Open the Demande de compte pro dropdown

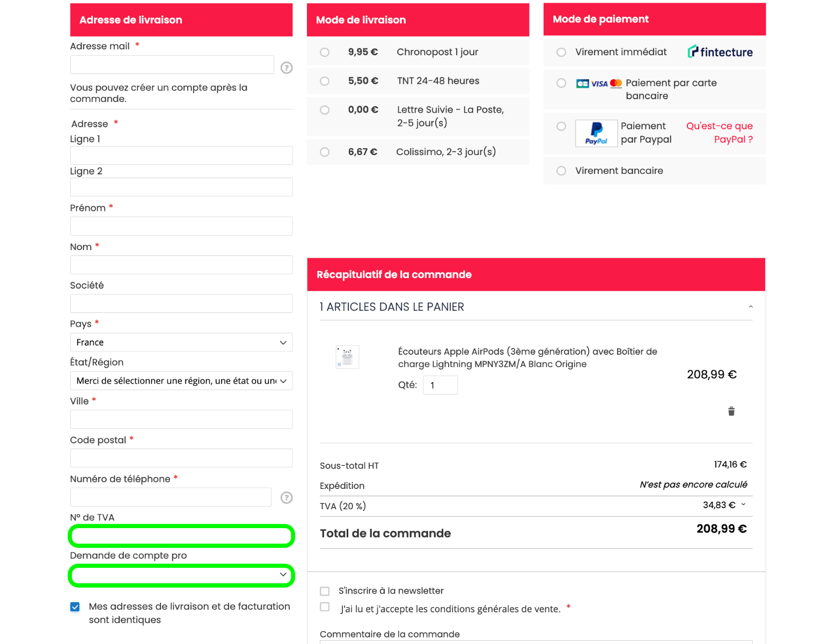tap(181, 575)
